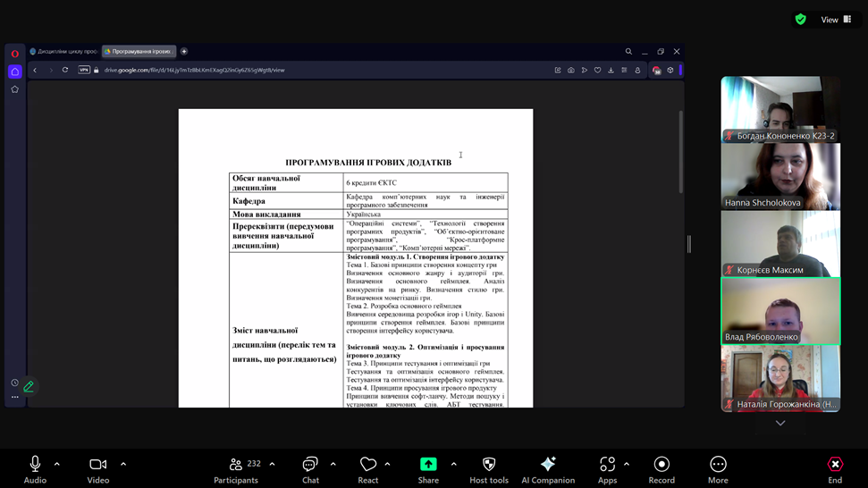
Task: Open Host tools shield menu
Action: 489,470
